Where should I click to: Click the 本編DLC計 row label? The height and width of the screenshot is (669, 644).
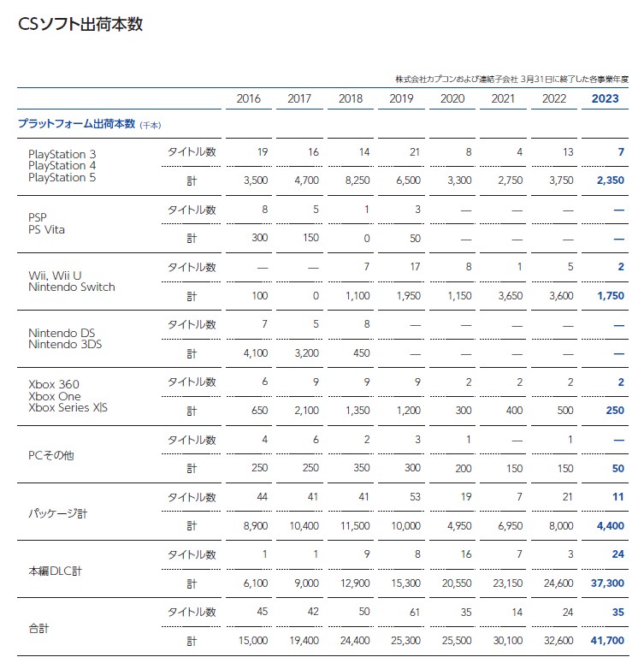point(55,571)
